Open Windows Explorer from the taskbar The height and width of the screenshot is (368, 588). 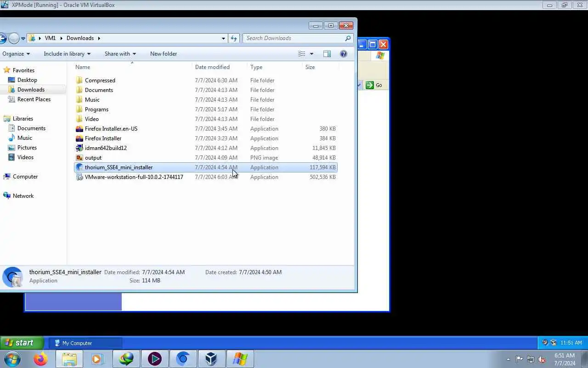click(69, 359)
